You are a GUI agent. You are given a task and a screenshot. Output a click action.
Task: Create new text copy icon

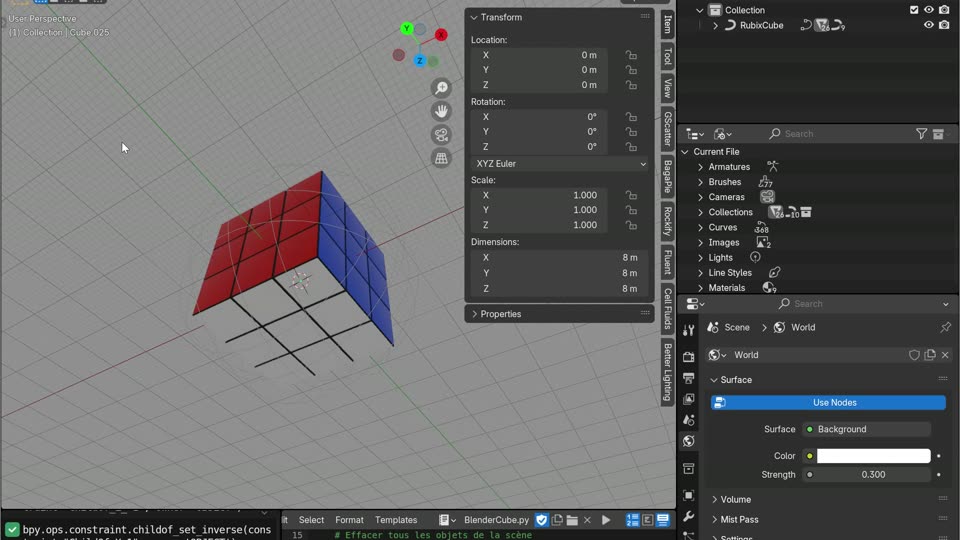pos(557,520)
